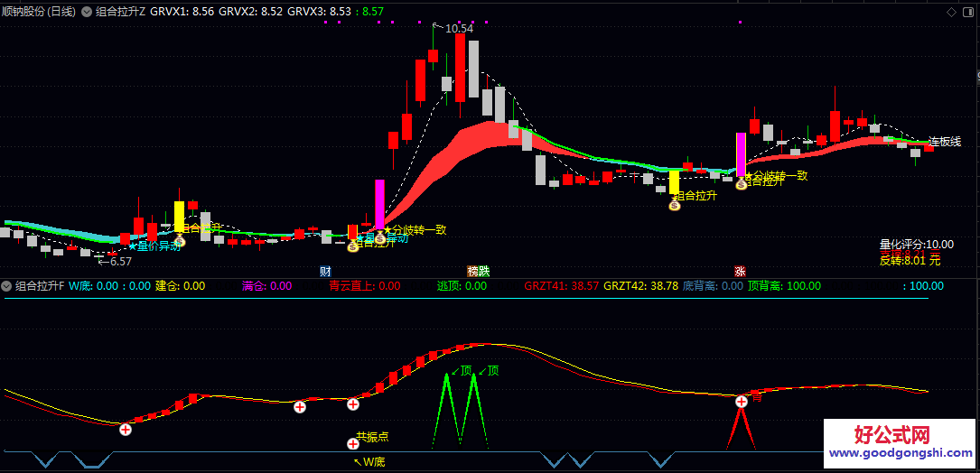Click the 榜跌 info marker on the time axis

[x=479, y=271]
